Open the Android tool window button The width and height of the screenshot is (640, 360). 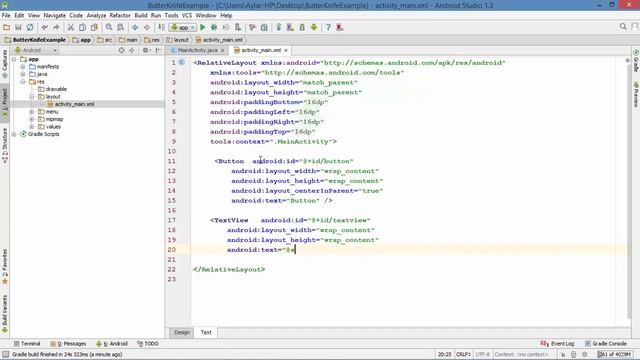pos(112,344)
